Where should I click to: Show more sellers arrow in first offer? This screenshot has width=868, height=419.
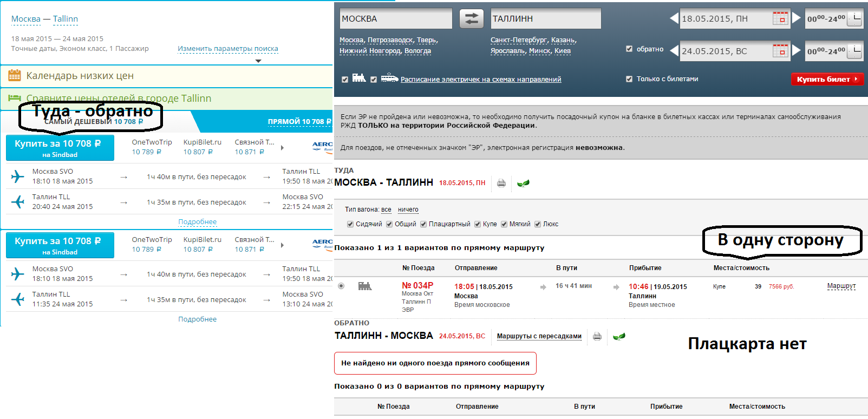[x=282, y=147]
